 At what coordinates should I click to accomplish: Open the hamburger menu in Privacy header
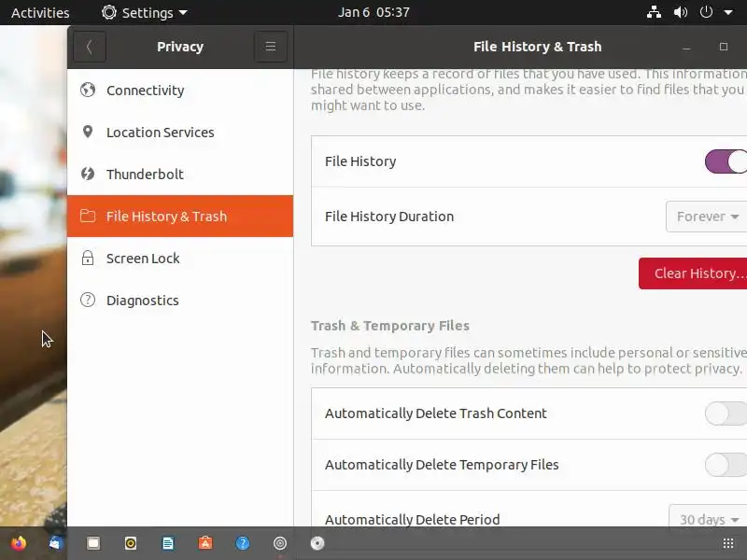[271, 47]
